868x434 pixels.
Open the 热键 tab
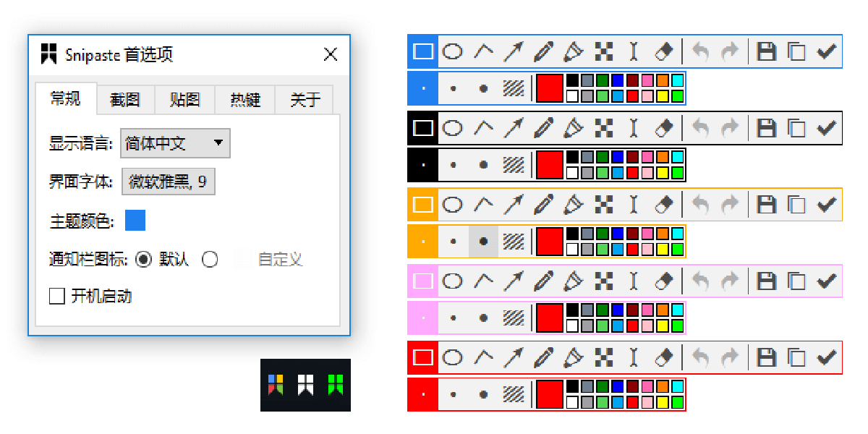coord(245,100)
